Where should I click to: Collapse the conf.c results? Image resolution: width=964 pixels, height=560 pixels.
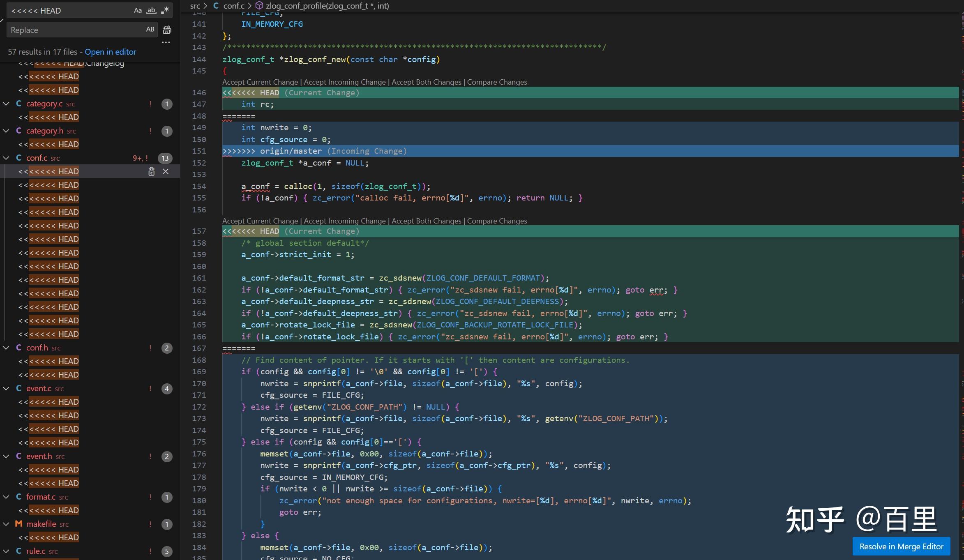pos(6,158)
